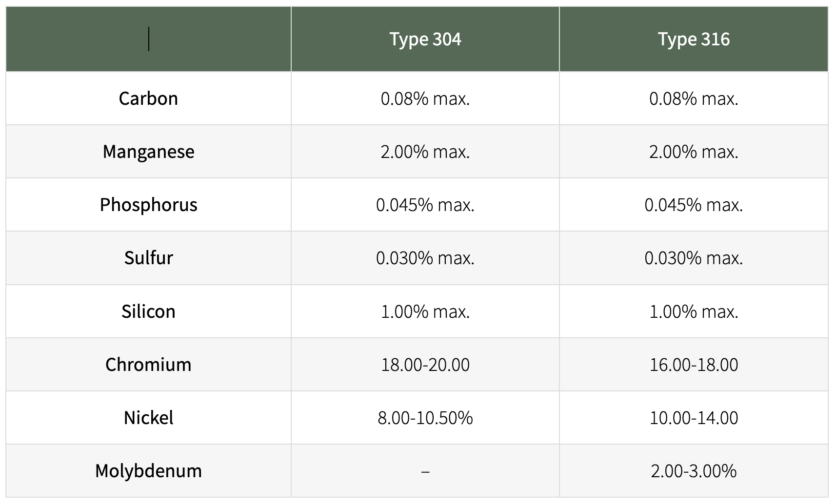Click the Manganese row label
Image resolution: width=836 pixels, height=504 pixels.
pyautogui.click(x=148, y=152)
